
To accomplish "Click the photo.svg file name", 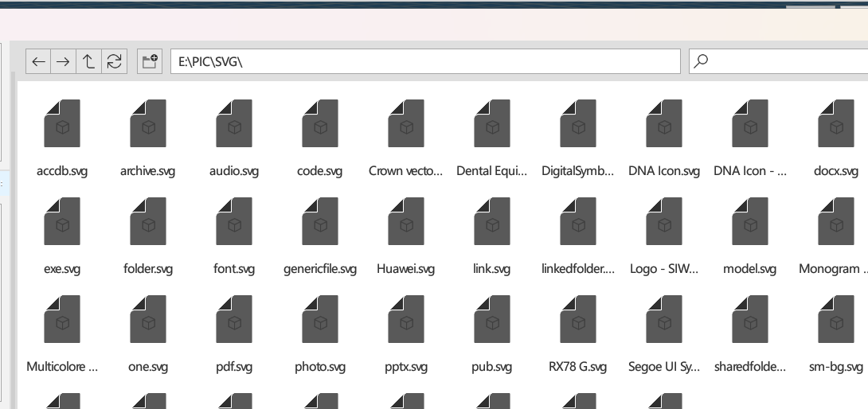I will coord(320,367).
